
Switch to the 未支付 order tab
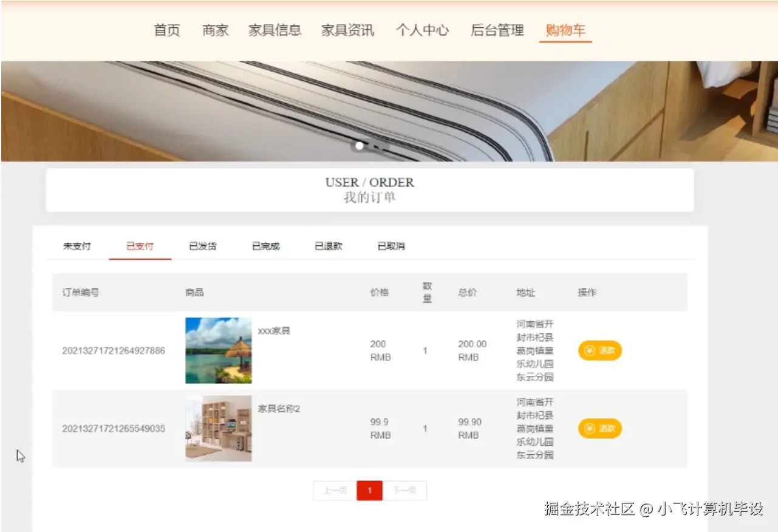(77, 246)
